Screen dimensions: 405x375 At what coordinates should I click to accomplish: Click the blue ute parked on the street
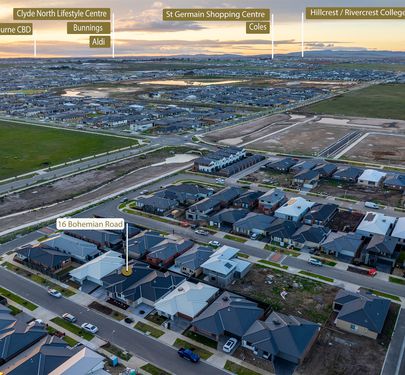(189, 355)
